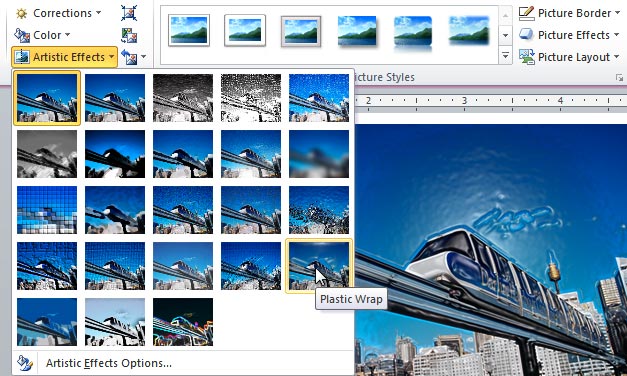Apply the tiled Light Screen effect
This screenshot has height=376, width=627.
coord(47,210)
